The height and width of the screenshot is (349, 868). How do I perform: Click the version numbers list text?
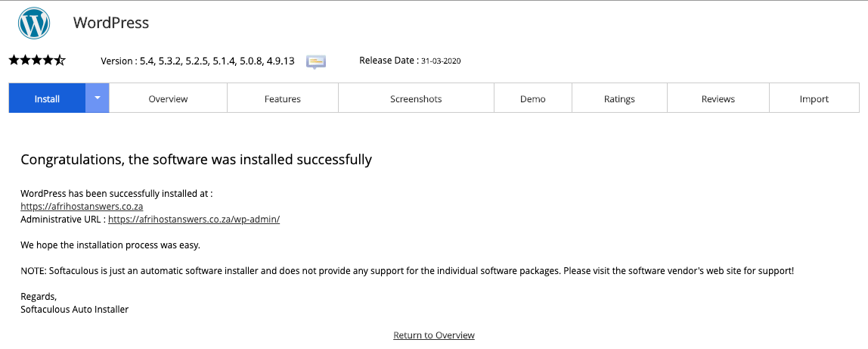tap(217, 61)
